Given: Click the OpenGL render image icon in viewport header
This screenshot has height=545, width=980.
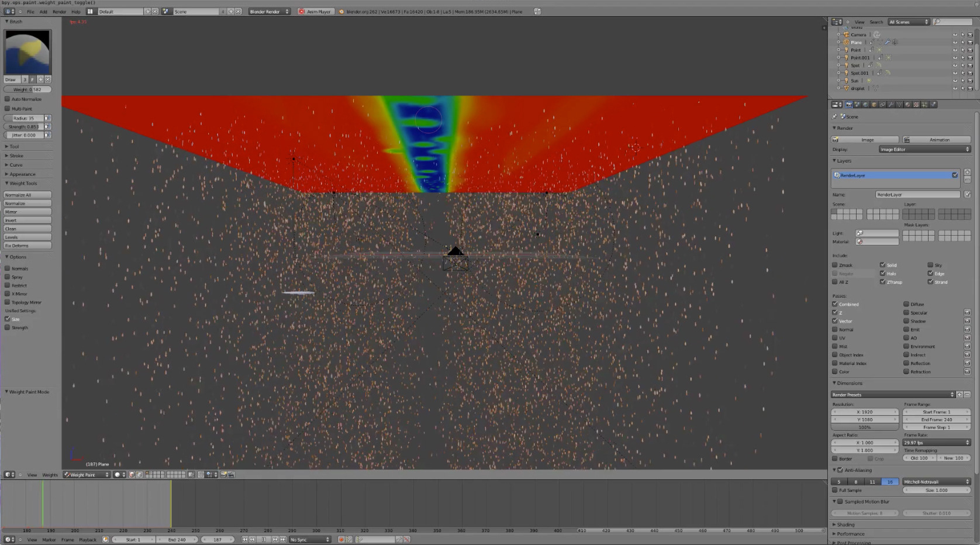Looking at the screenshot, I should click(224, 475).
